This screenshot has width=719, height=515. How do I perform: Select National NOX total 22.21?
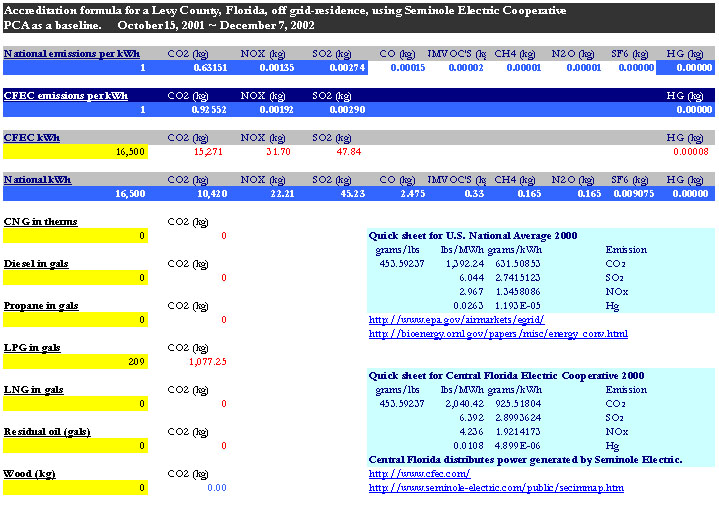click(x=282, y=194)
